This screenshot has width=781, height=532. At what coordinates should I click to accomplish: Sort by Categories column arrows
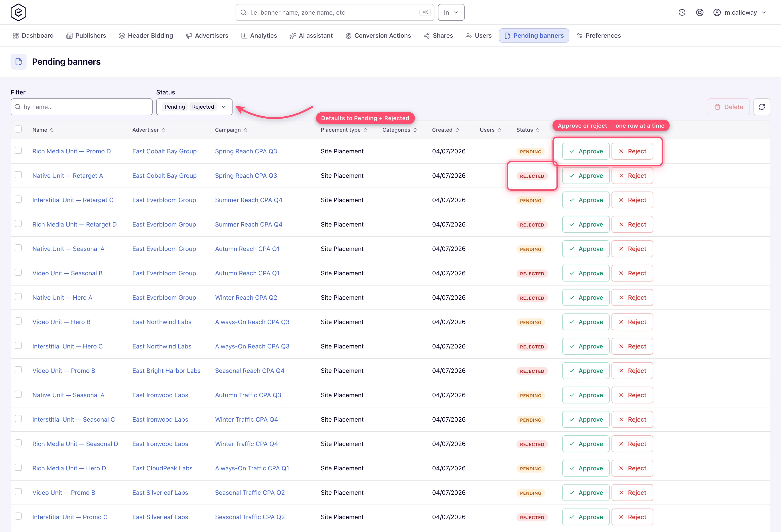tap(415, 130)
